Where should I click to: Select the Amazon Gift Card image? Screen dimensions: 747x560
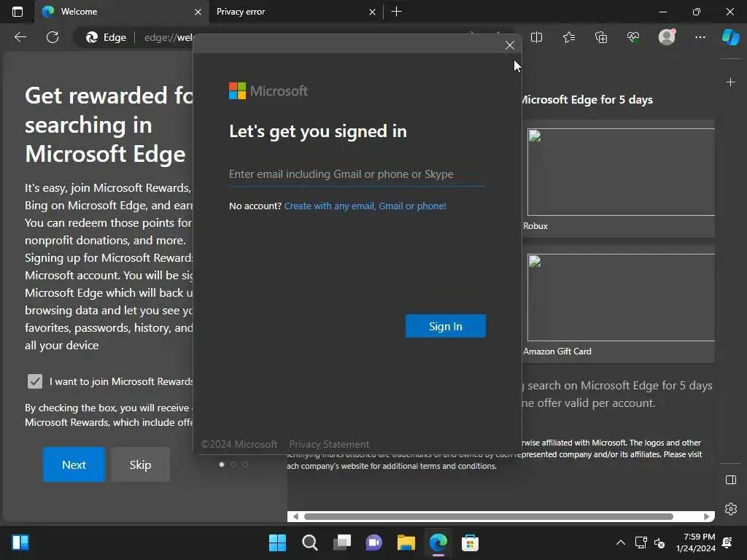[x=621, y=297]
